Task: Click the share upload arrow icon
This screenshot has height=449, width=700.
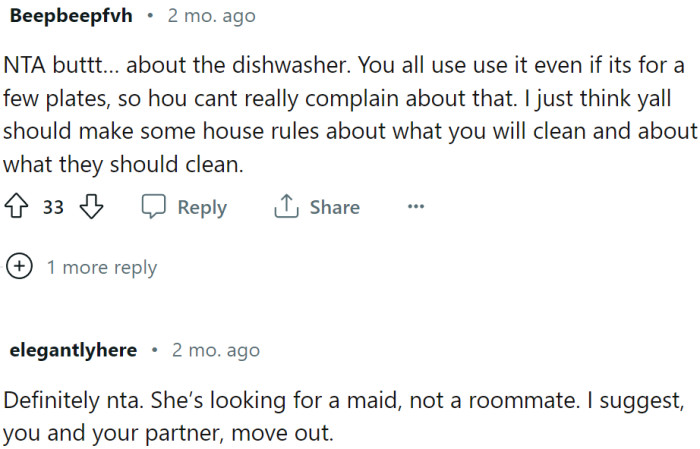Action: [x=286, y=207]
